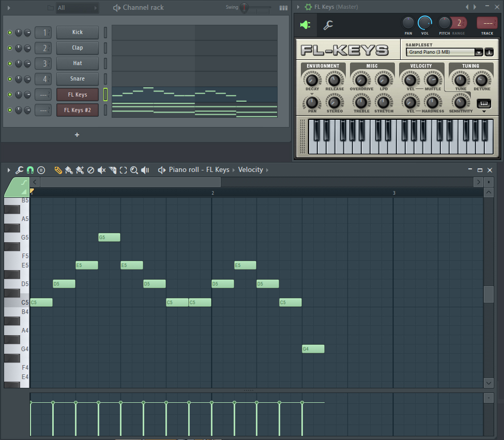Toggle the Kick channel select indicator
504x440 pixels.
(105, 33)
